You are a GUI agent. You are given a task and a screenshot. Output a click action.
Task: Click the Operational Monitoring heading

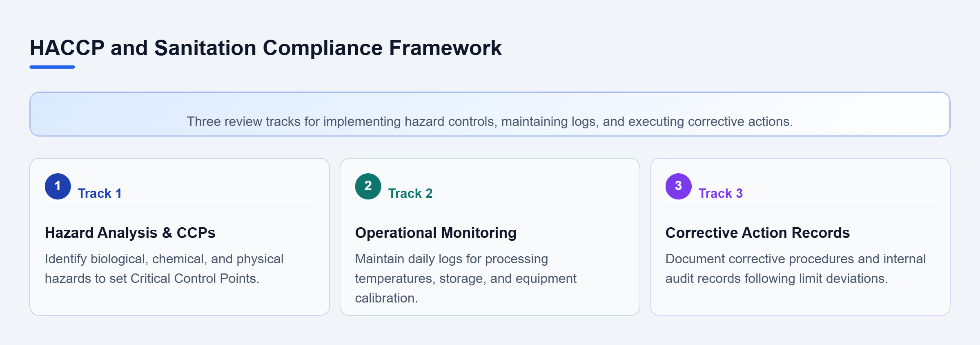pos(436,233)
